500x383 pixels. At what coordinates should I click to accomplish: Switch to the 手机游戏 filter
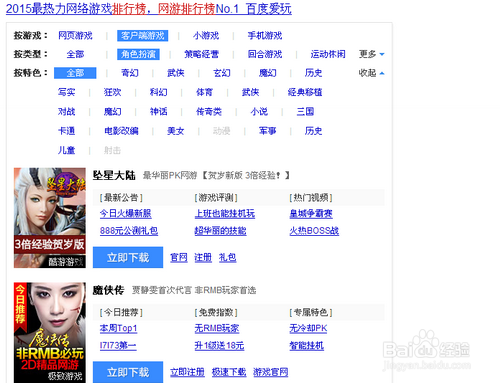pos(265,36)
